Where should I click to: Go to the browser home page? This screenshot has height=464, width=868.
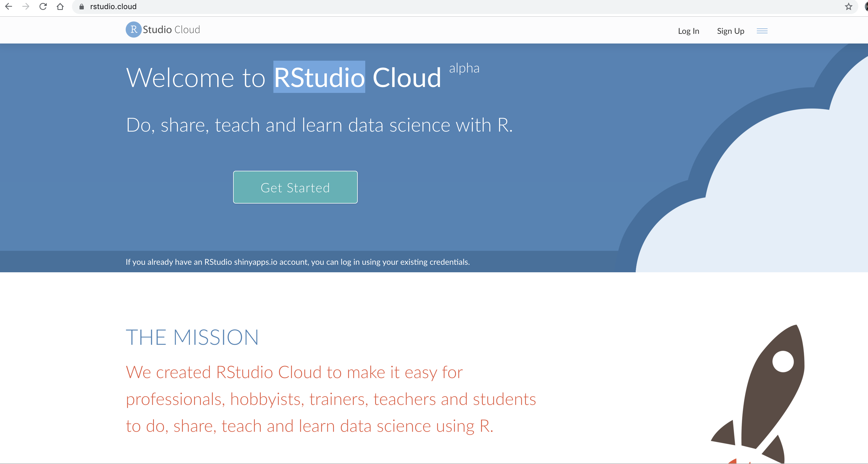(x=60, y=6)
